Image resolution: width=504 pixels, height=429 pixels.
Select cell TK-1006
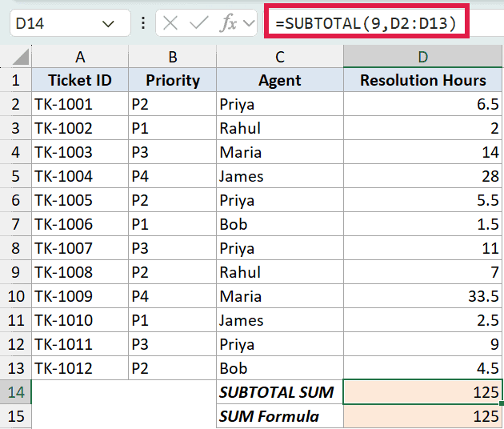(x=80, y=224)
